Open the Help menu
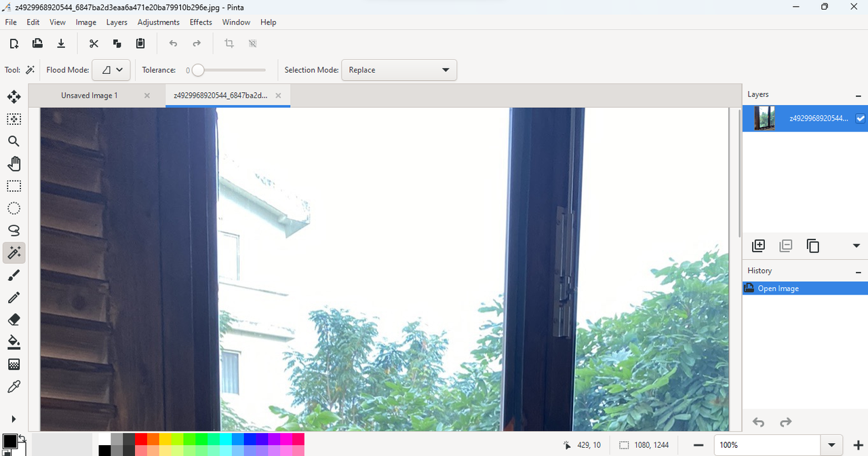Image resolution: width=868 pixels, height=456 pixels. (x=269, y=22)
